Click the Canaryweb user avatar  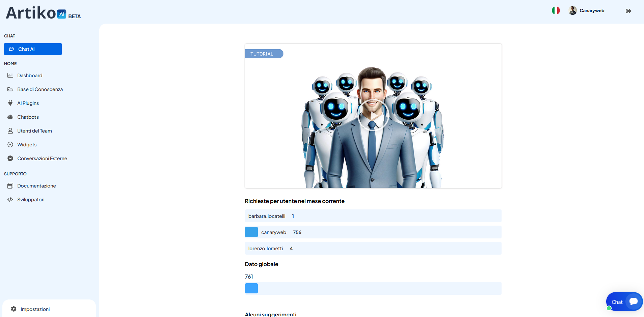coord(572,10)
